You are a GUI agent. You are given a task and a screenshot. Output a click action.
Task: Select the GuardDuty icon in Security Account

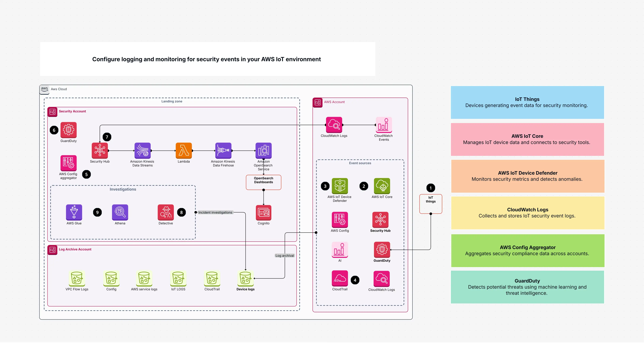click(68, 130)
